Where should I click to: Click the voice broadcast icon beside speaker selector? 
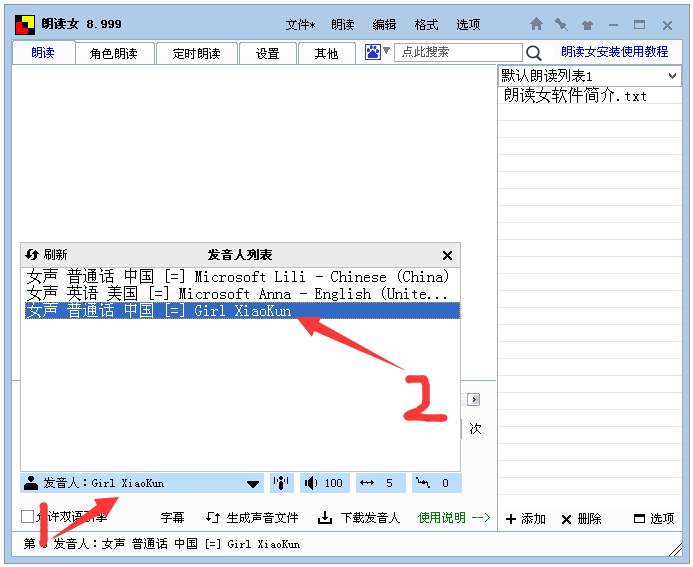pos(281,483)
